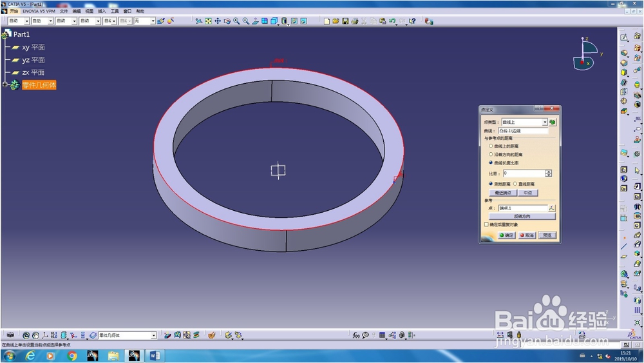Screen dimensions: 644x363
Task: Activate the Fly mode view tool
Action: click(x=199, y=21)
